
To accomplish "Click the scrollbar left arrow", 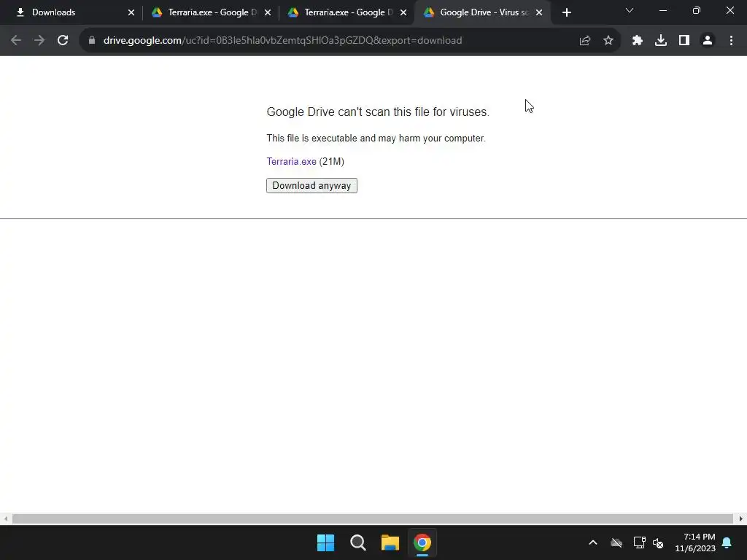I will tap(6, 518).
